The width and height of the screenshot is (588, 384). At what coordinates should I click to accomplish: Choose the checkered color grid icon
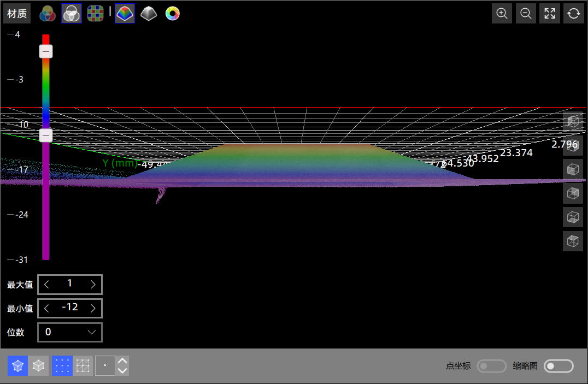tap(96, 14)
